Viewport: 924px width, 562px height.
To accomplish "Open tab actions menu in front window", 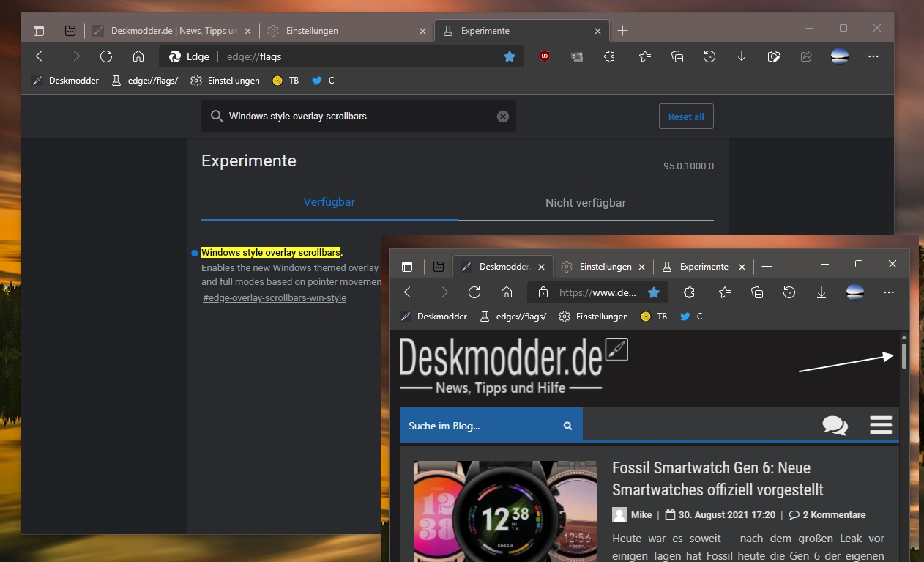I will coord(407,267).
